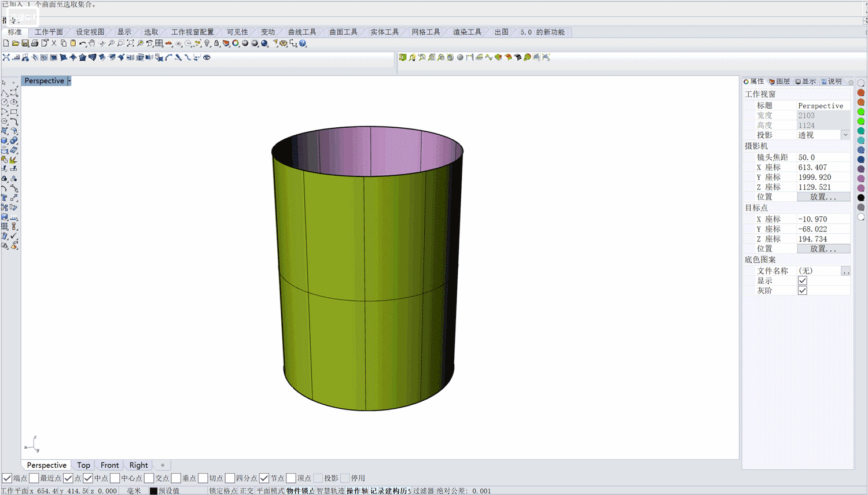Screen dimensions: 868x495
Task: Switch to the Front viewport tab
Action: 109,465
